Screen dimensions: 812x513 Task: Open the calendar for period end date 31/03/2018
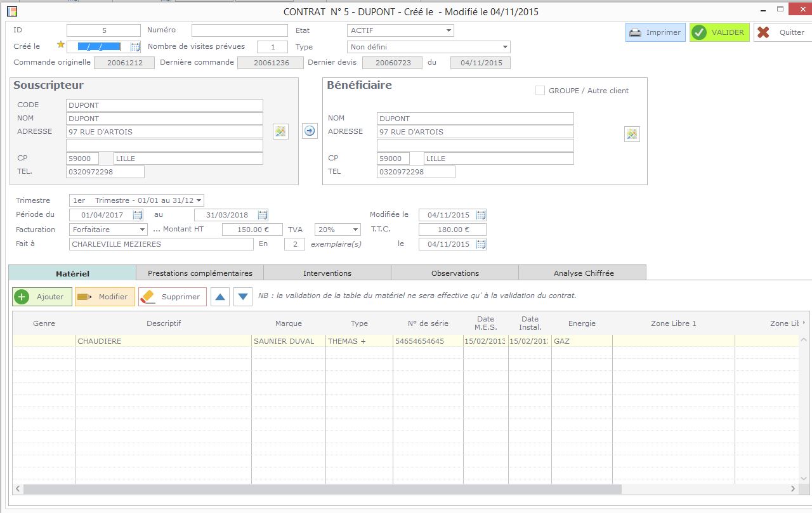[x=263, y=215]
